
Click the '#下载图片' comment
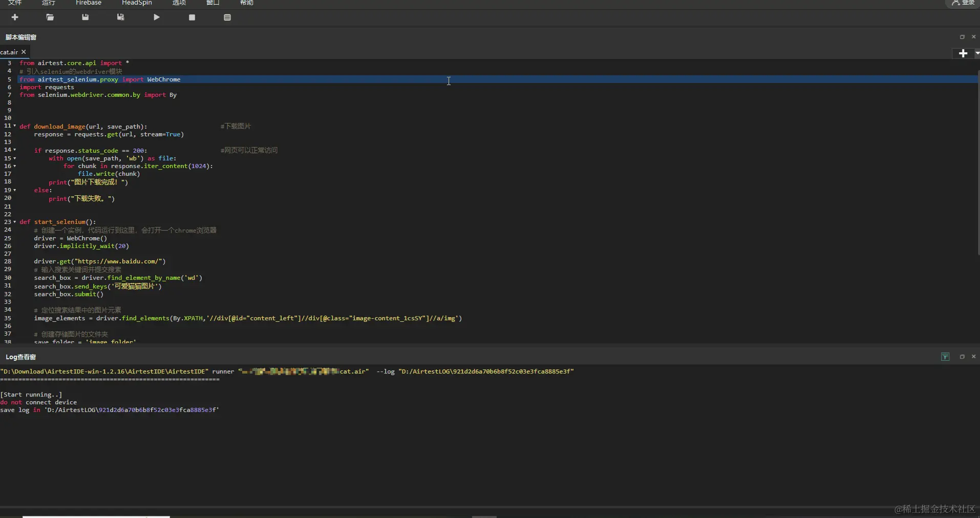pyautogui.click(x=236, y=126)
